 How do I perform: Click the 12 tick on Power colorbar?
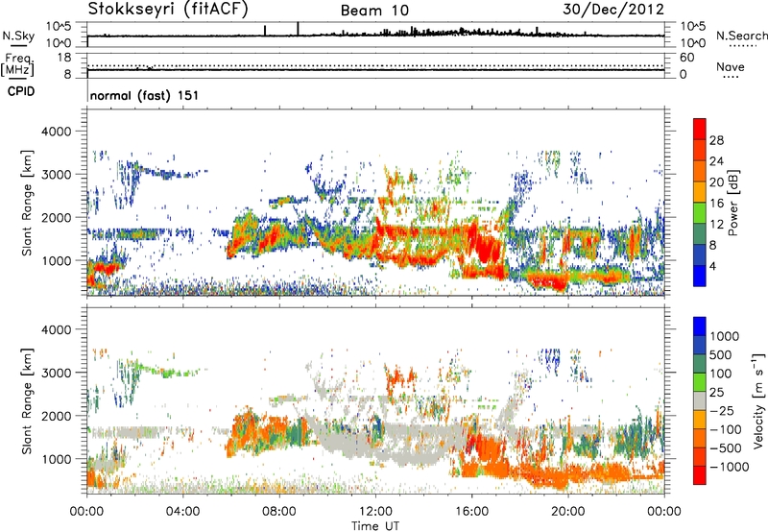click(716, 224)
